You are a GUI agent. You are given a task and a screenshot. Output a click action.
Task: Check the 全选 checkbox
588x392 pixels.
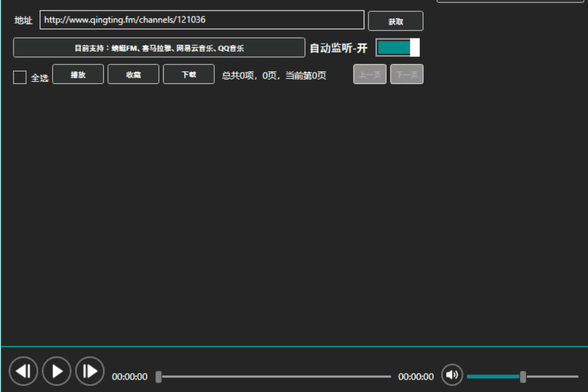click(x=19, y=77)
